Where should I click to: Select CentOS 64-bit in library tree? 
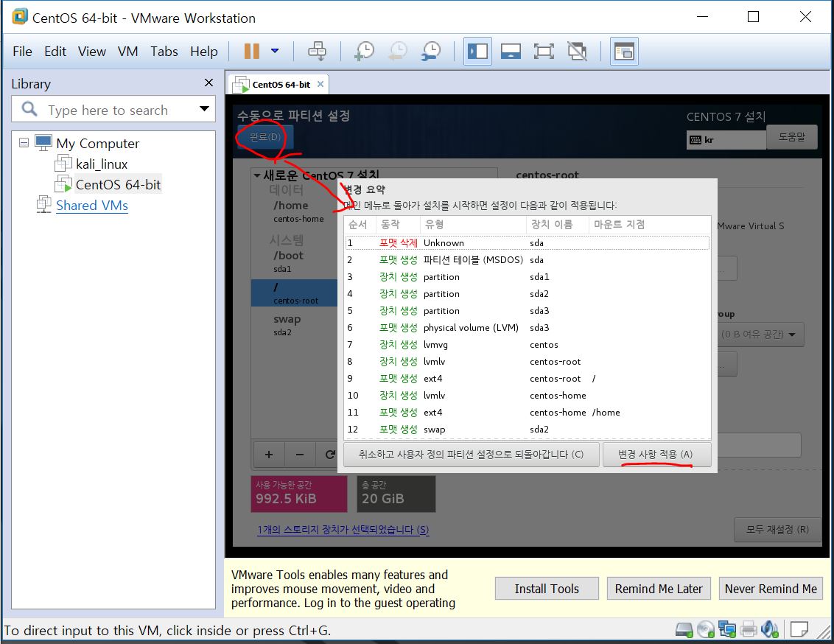coord(118,184)
